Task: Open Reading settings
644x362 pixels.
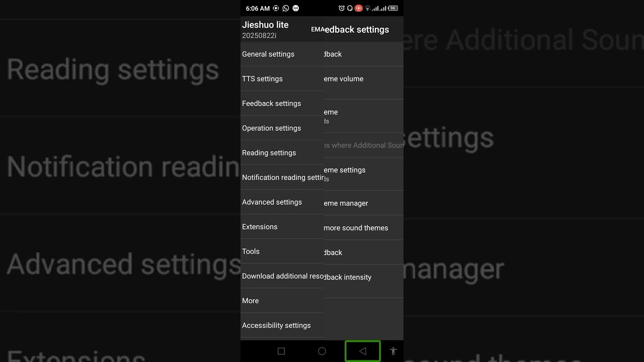Action: tap(282, 153)
